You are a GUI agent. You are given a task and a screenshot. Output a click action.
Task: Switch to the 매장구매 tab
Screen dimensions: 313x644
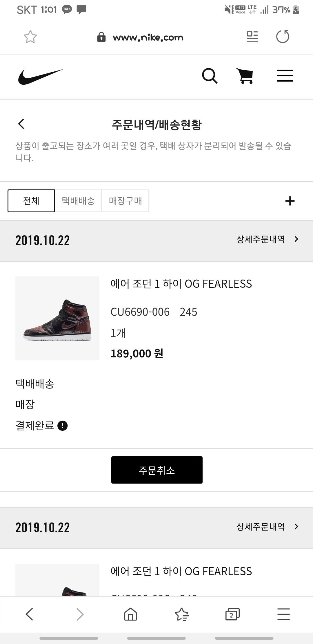click(x=125, y=201)
